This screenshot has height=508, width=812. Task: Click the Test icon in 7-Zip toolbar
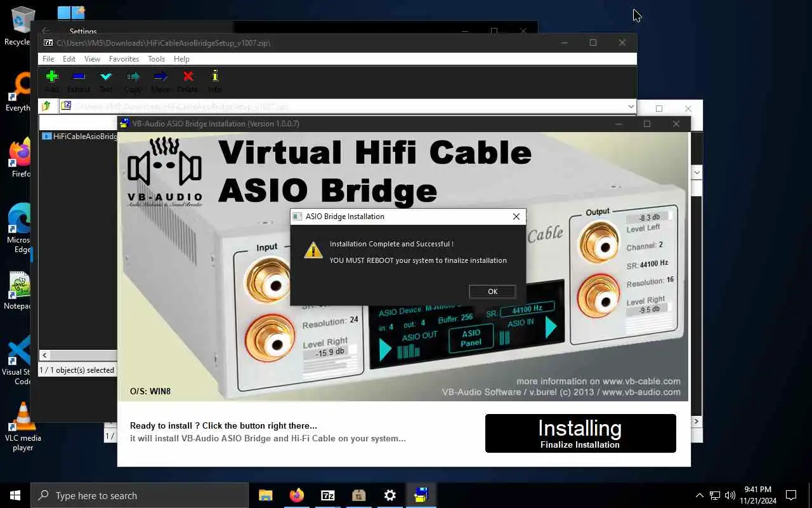(x=106, y=81)
